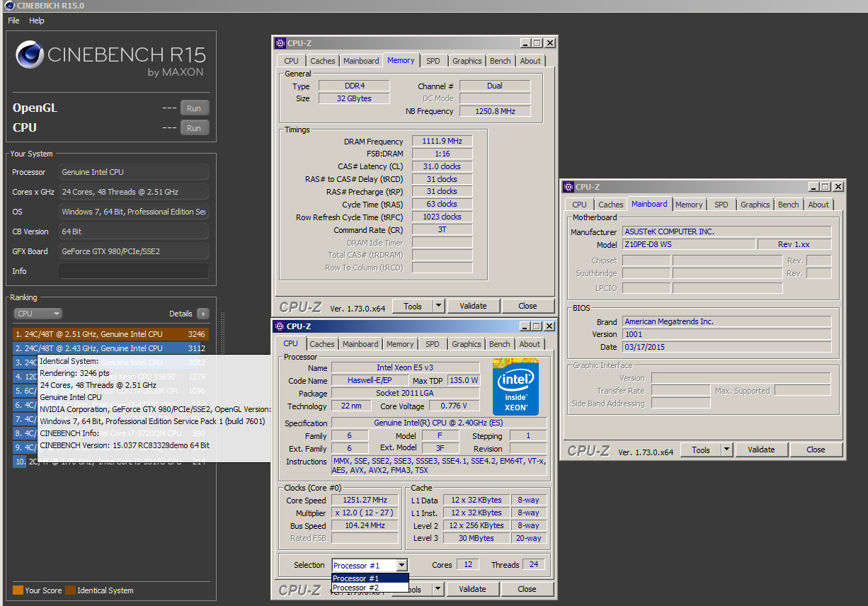Click Validate in Mainboard CPU-Z window
868x606 pixels.
tap(761, 450)
